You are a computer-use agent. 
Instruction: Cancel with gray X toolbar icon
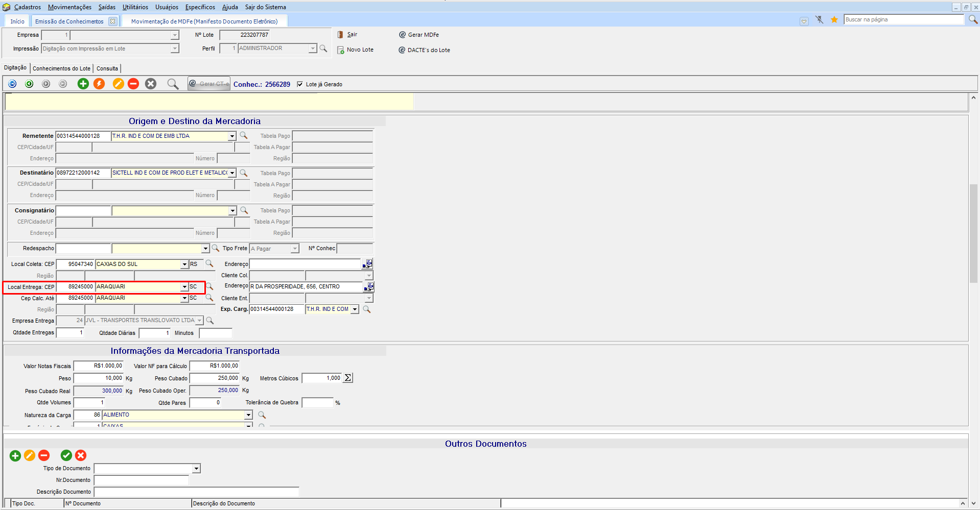point(151,84)
